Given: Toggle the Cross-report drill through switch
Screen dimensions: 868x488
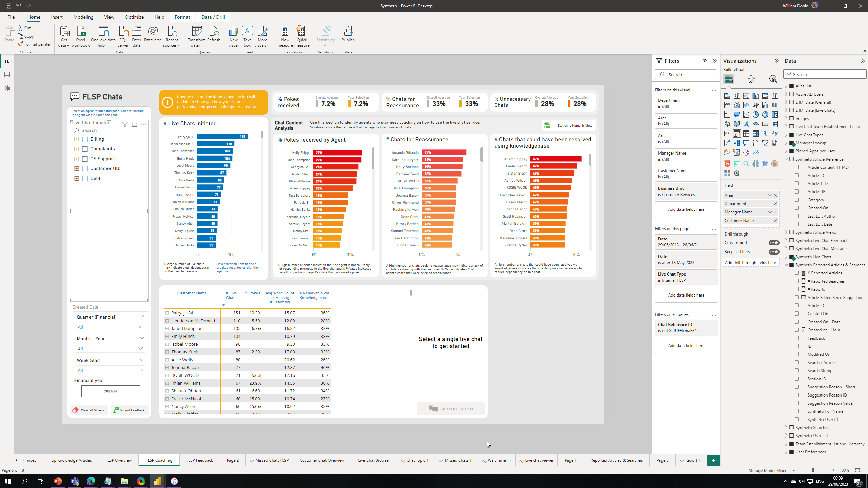Looking at the screenshot, I should point(774,243).
